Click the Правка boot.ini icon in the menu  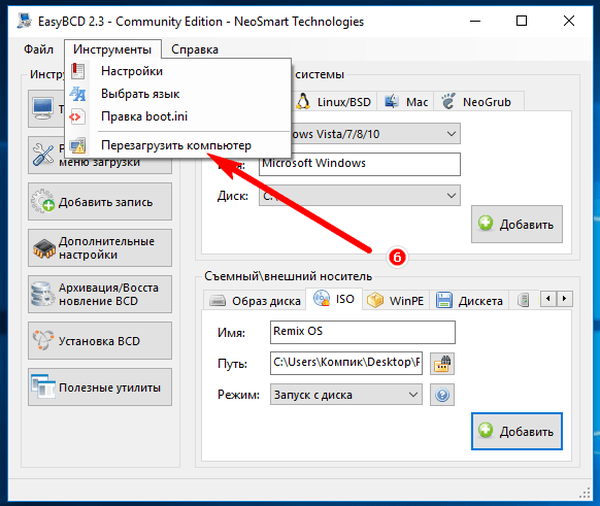[x=78, y=117]
